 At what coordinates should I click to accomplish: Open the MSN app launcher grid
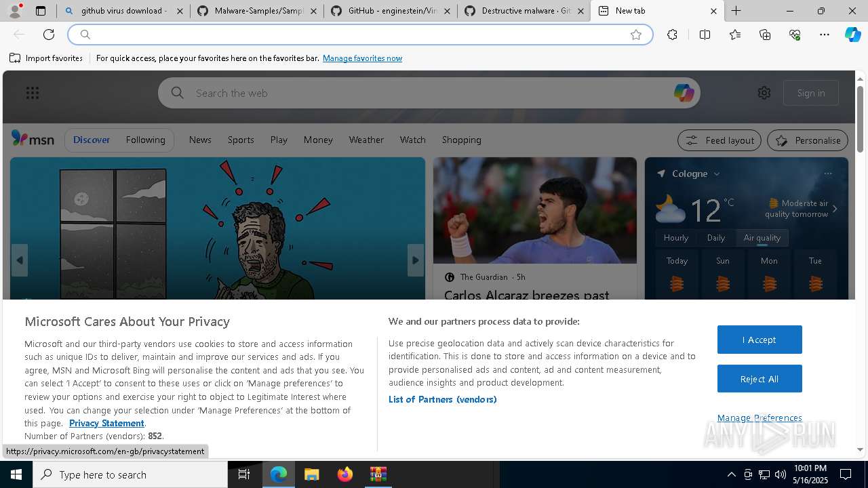point(33,93)
